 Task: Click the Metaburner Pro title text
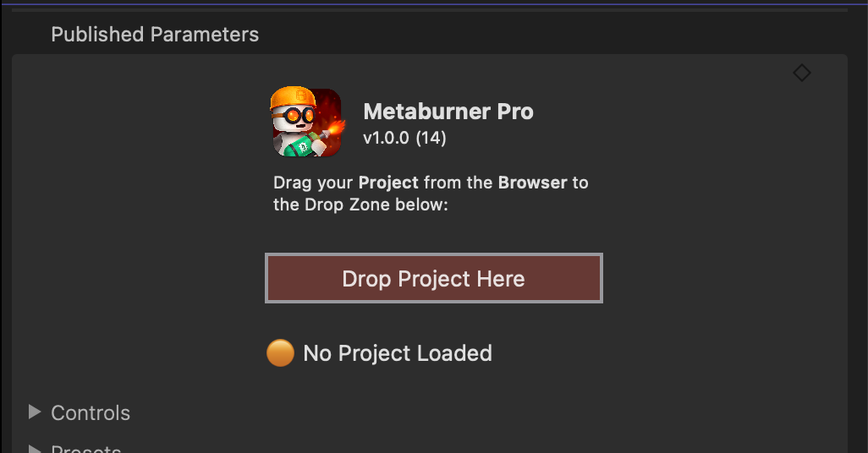point(448,112)
